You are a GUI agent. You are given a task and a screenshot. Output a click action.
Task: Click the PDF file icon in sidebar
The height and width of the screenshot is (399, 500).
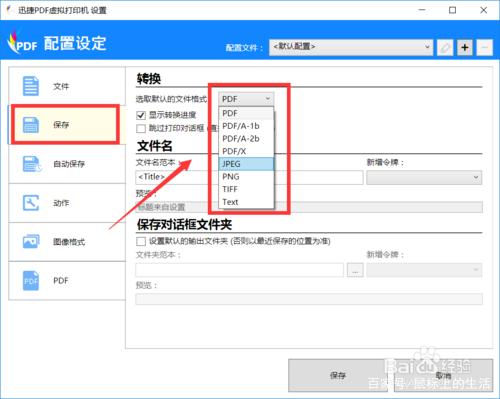point(31,281)
